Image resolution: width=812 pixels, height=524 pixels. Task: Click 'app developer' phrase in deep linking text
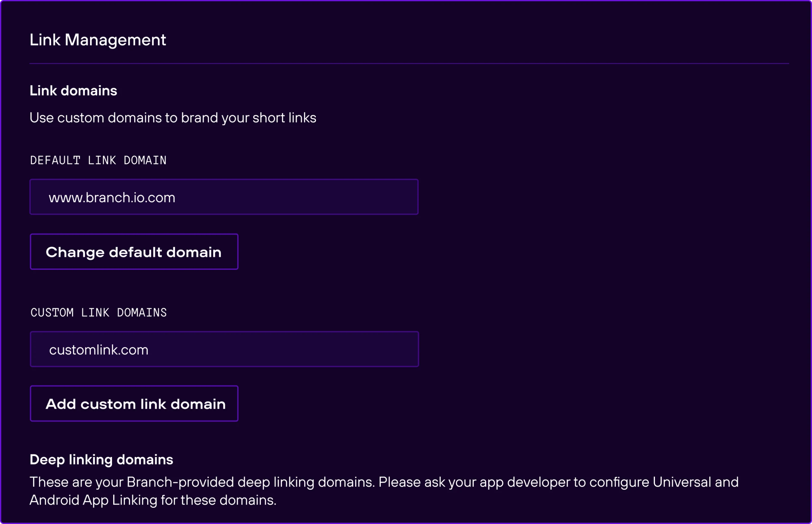click(x=525, y=482)
